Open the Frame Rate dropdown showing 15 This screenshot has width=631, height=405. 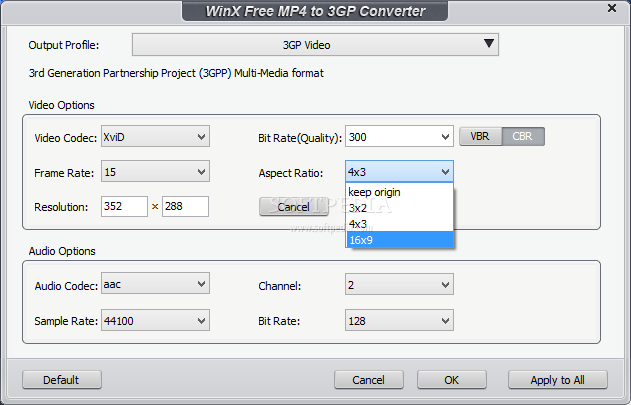(x=155, y=172)
